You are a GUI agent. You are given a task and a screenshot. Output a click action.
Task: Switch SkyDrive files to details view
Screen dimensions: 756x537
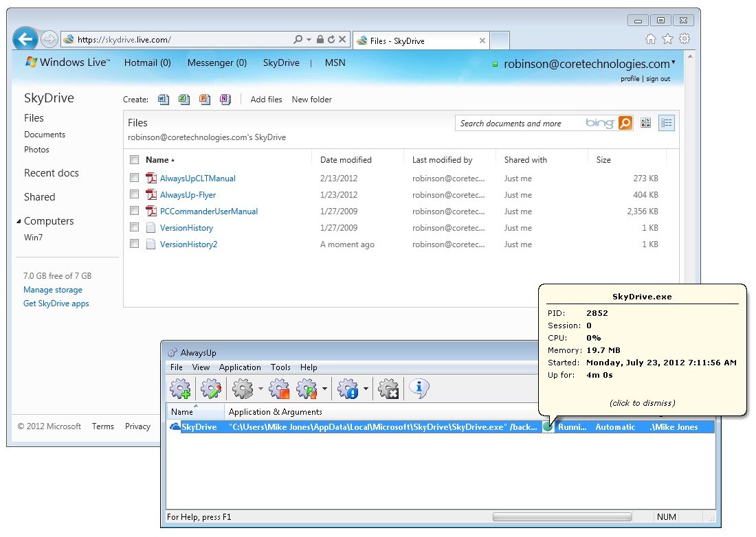point(667,124)
